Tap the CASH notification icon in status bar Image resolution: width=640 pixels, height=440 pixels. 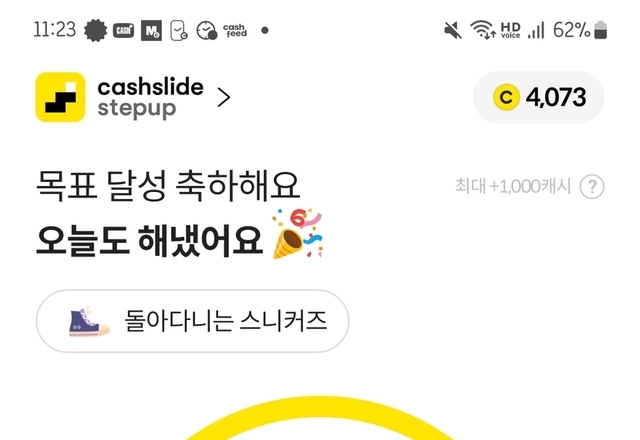click(123, 30)
